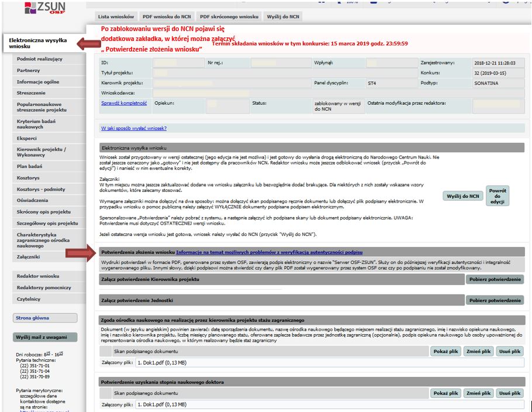The height and width of the screenshot is (412, 532).
Task: Download Jednostki confirmation via Pobierz potwierdzenie
Action: click(495, 300)
